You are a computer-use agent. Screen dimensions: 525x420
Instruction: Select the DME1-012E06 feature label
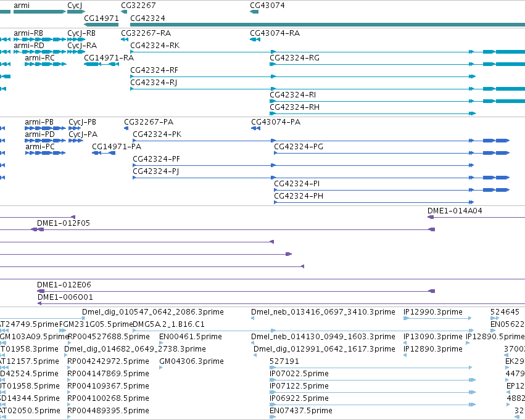[64, 285]
